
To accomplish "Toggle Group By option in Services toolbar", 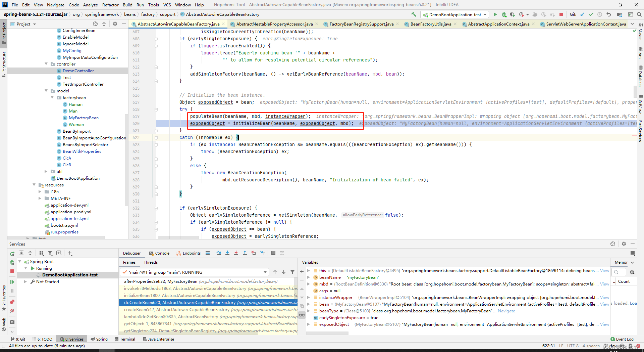I will pyautogui.click(x=41, y=253).
